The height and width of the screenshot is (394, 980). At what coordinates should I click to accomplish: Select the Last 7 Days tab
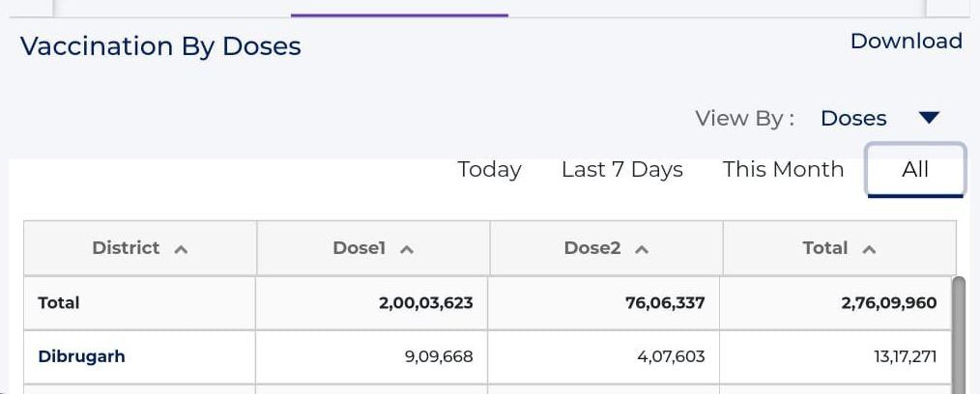pyautogui.click(x=621, y=169)
